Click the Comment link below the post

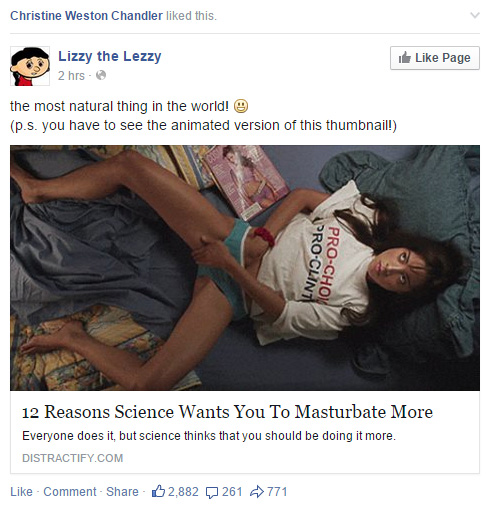point(70,492)
